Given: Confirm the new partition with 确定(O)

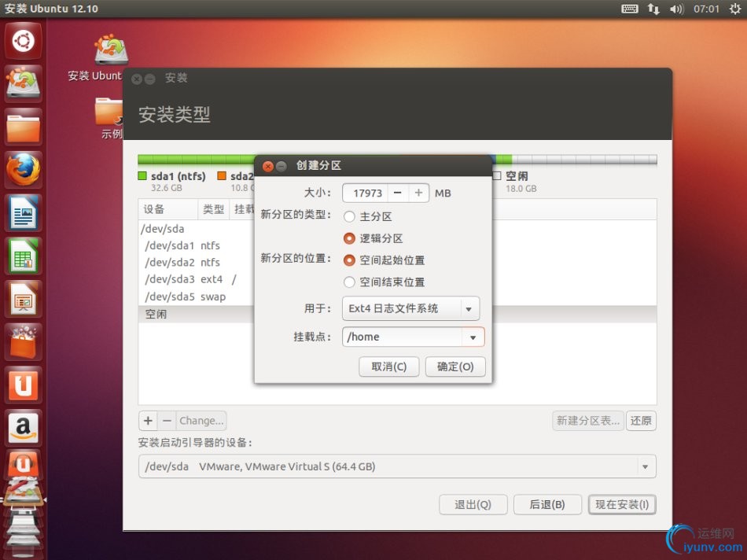Looking at the screenshot, I should 455,367.
